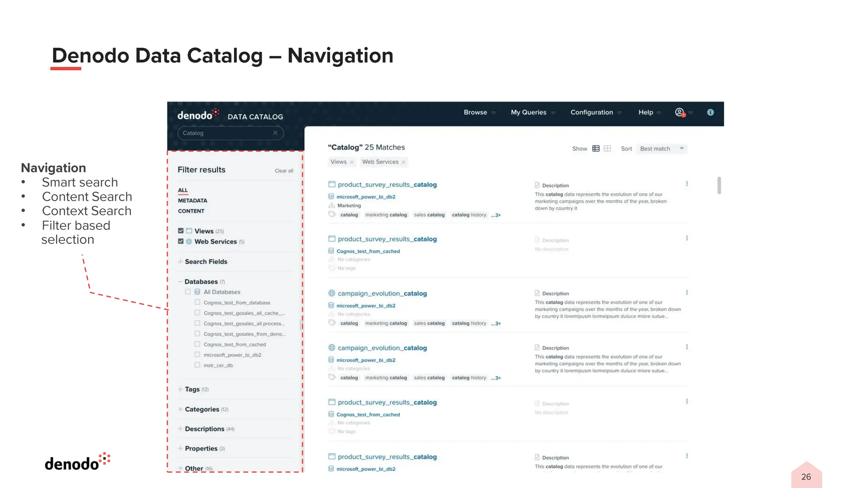The width and height of the screenshot is (868, 488).
Task: Clear the Catalog search box with X
Action: click(x=275, y=133)
